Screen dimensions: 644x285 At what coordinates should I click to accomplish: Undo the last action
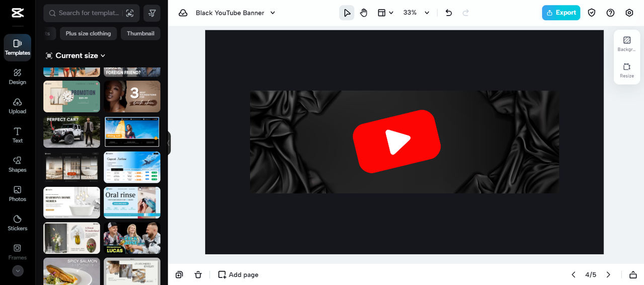click(449, 13)
